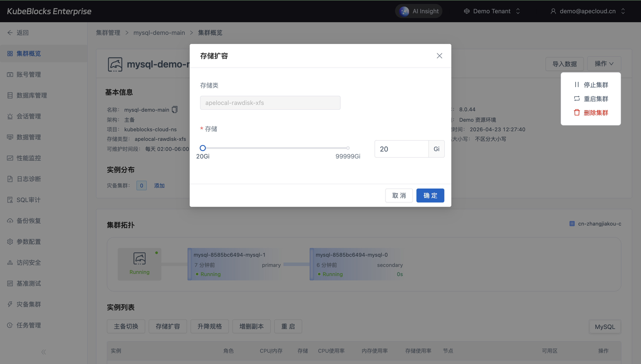Confirm the dialog with 确定 button
Viewport: 641px width, 364px height.
coord(430,195)
